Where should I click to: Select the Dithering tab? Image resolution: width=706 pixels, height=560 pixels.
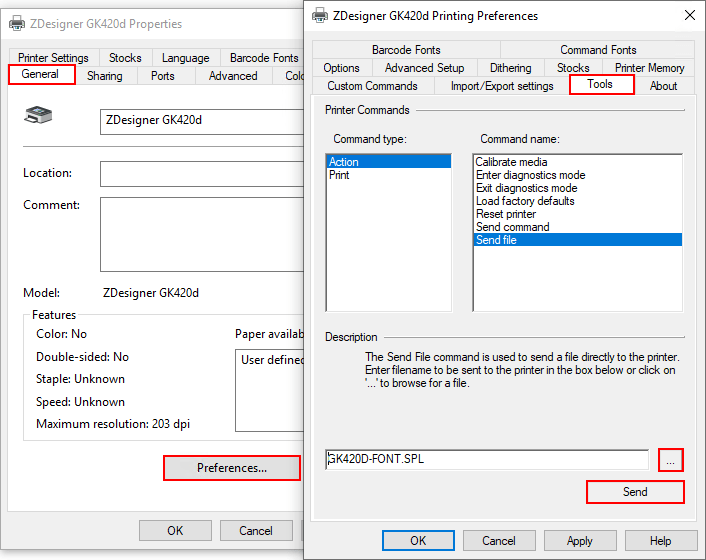(510, 68)
